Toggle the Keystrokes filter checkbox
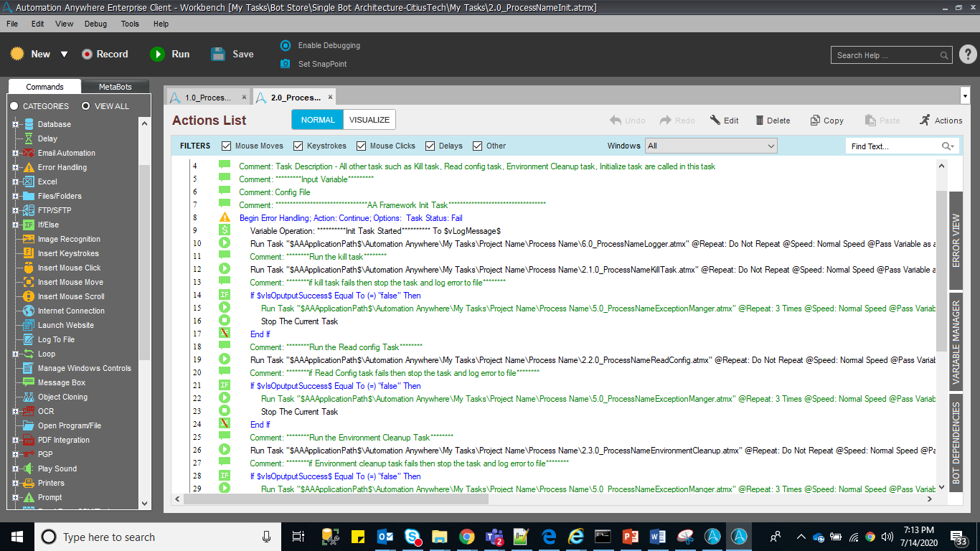Screen dimensions: 980x551 click(x=298, y=146)
